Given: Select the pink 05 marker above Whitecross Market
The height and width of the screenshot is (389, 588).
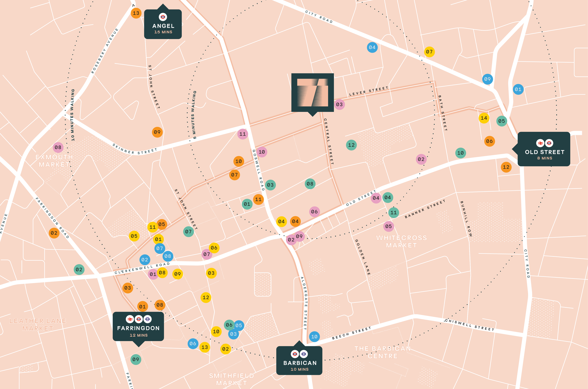Looking at the screenshot, I should coord(389,226).
